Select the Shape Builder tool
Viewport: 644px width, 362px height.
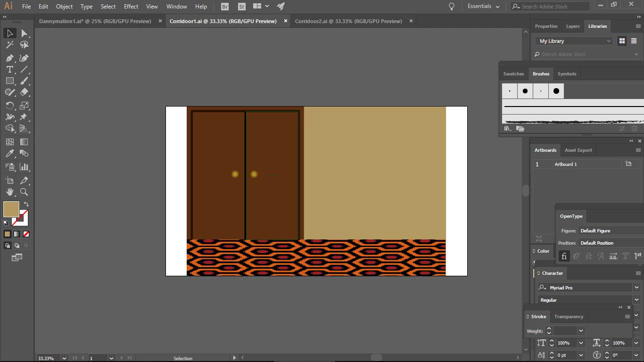9,128
